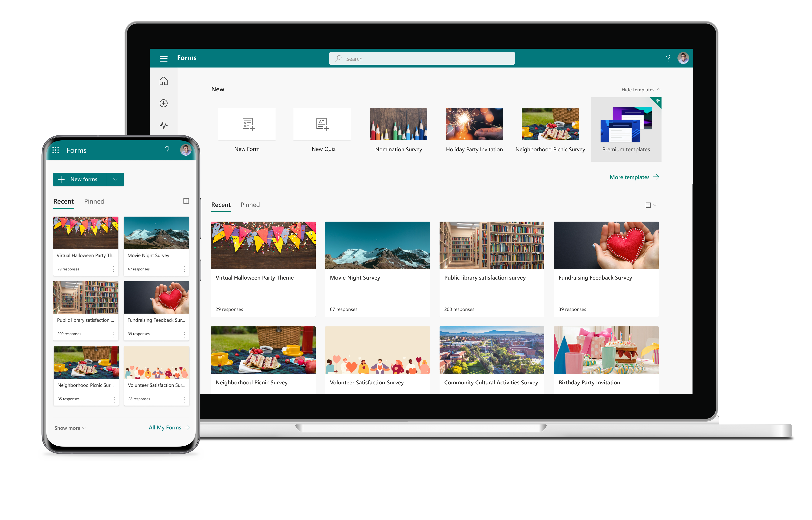This screenshot has height=520, width=812.
Task: Select the Recent tab on desktop
Action: (x=221, y=204)
